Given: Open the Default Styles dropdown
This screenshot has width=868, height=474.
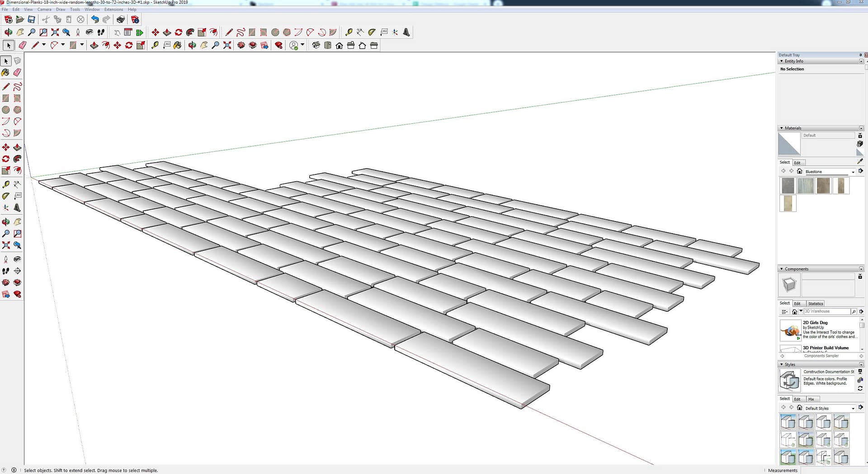Looking at the screenshot, I should [853, 408].
